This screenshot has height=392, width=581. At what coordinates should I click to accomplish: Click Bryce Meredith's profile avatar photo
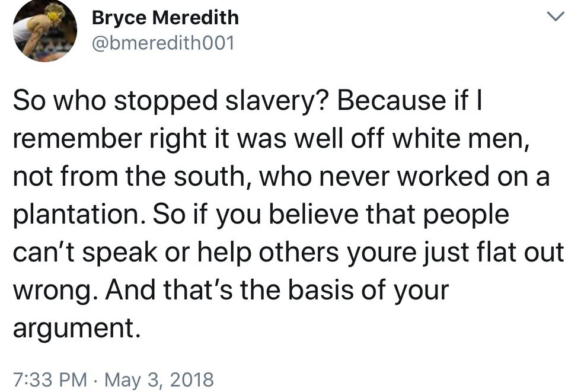(x=44, y=30)
